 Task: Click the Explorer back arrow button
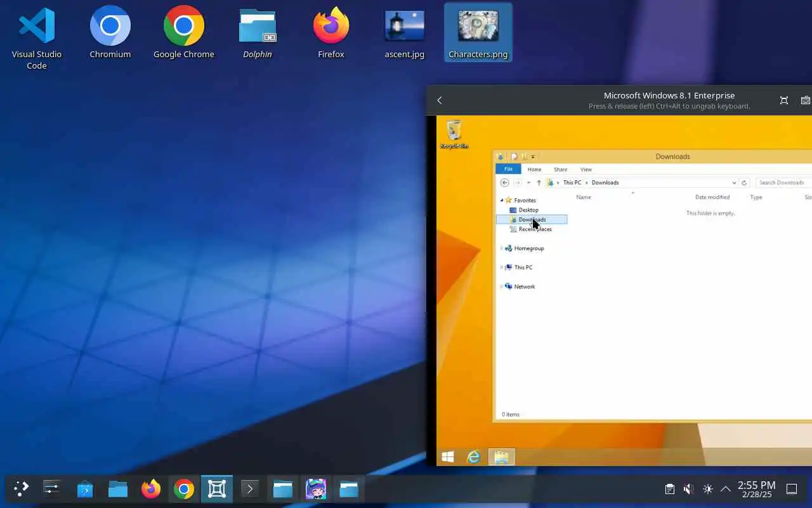504,182
